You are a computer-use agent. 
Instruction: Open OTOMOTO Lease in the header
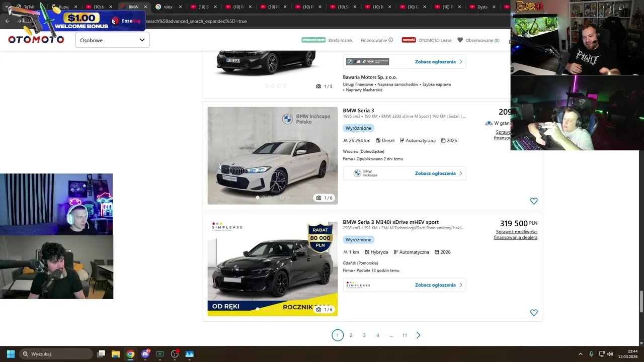pos(435,40)
